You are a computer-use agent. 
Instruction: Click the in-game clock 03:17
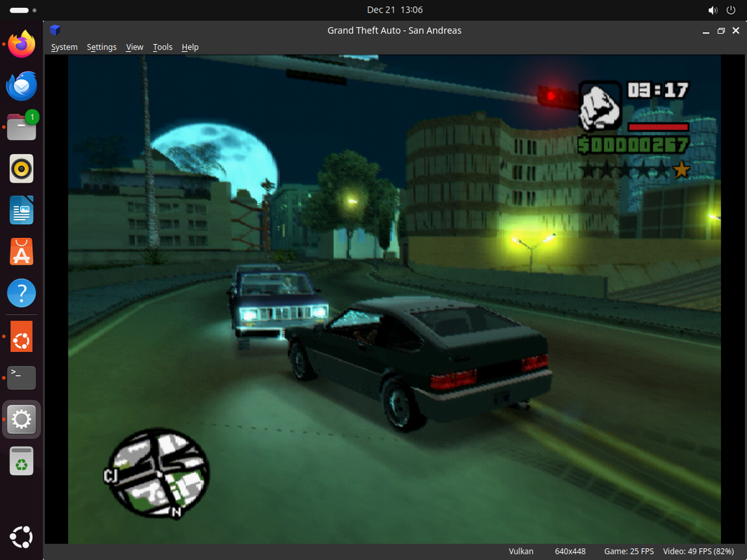click(x=658, y=90)
